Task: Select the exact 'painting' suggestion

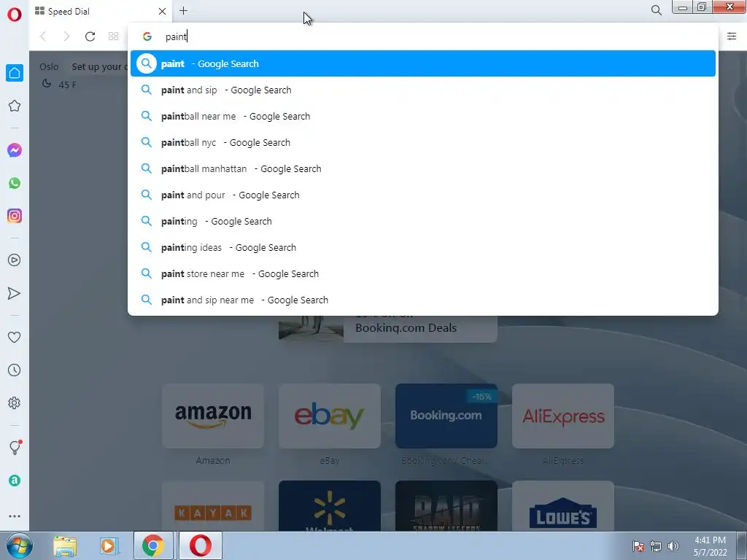Action: (x=423, y=221)
